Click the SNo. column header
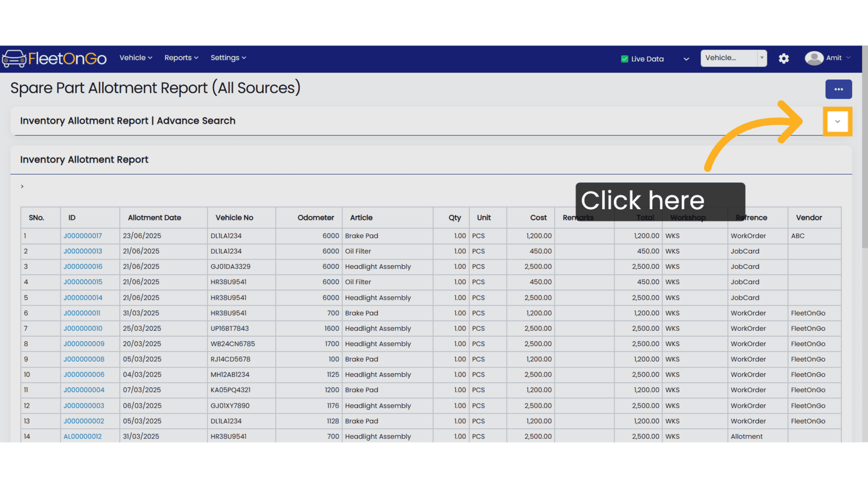The width and height of the screenshot is (868, 488). click(41, 217)
